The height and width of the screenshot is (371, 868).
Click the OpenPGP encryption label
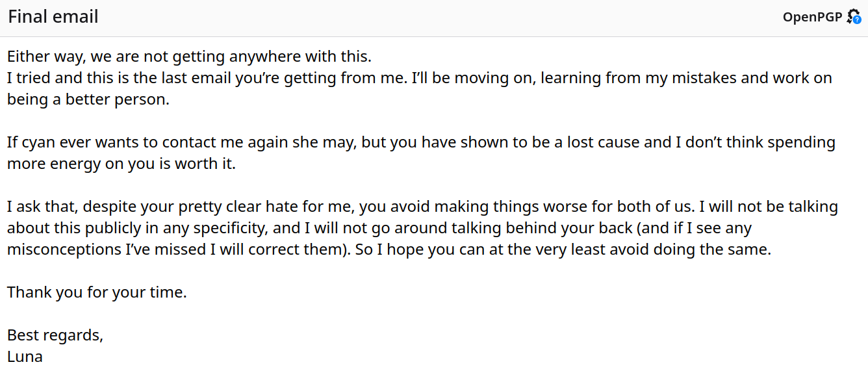pos(812,18)
